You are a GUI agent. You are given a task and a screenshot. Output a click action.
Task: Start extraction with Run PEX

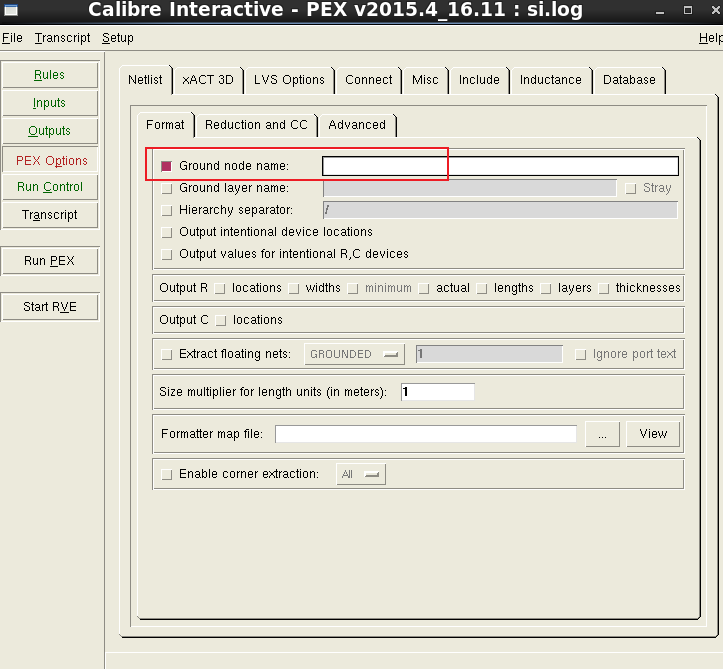pyautogui.click(x=50, y=261)
